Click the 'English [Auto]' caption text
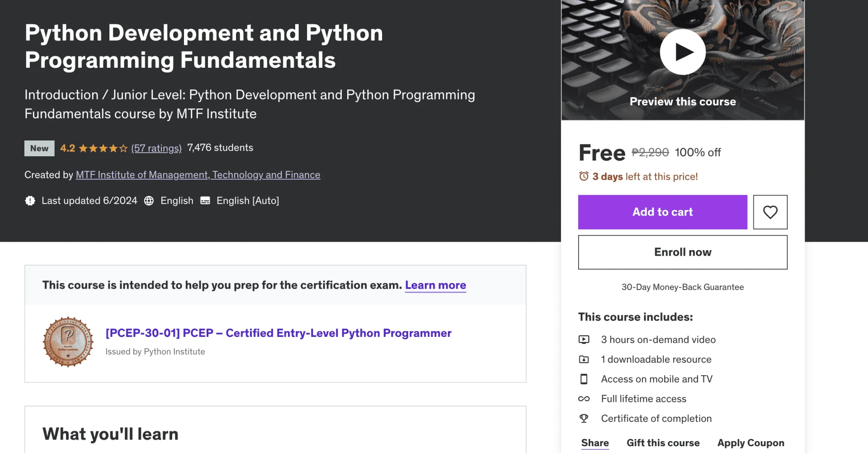 click(248, 201)
